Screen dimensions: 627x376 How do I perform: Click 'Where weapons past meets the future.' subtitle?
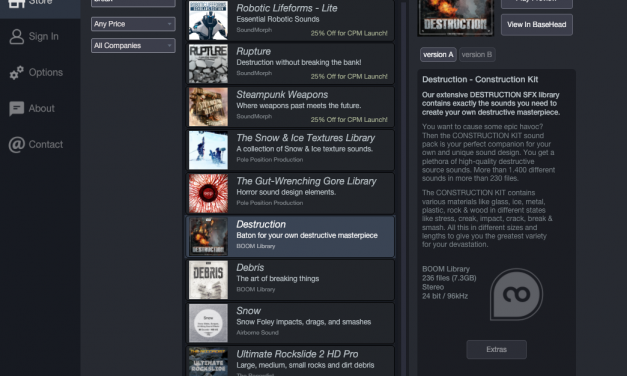(298, 106)
